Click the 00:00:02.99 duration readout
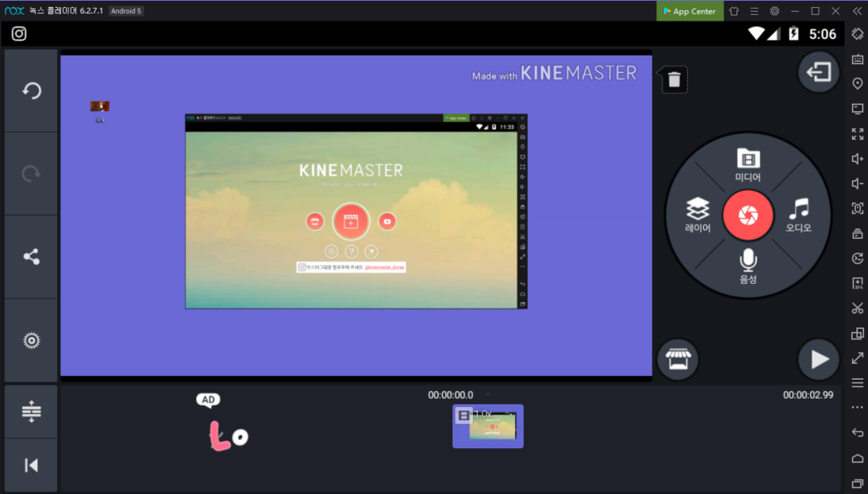This screenshot has width=868, height=494. (x=808, y=395)
